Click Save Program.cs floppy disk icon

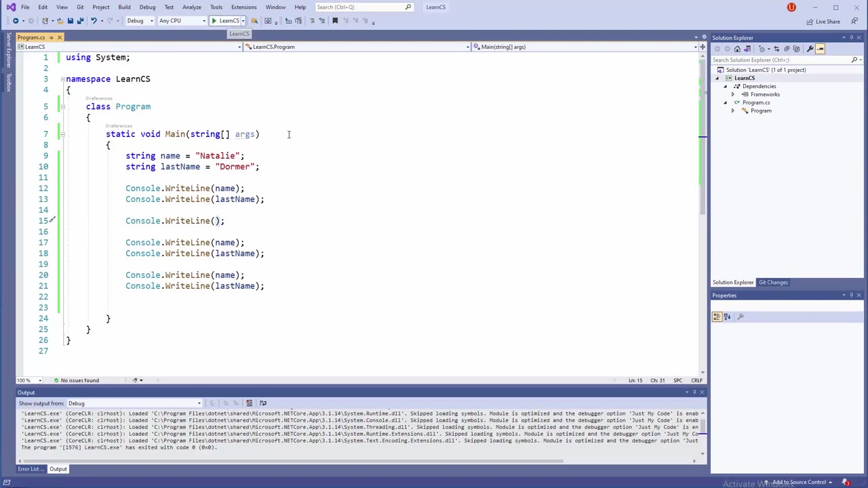click(x=70, y=20)
